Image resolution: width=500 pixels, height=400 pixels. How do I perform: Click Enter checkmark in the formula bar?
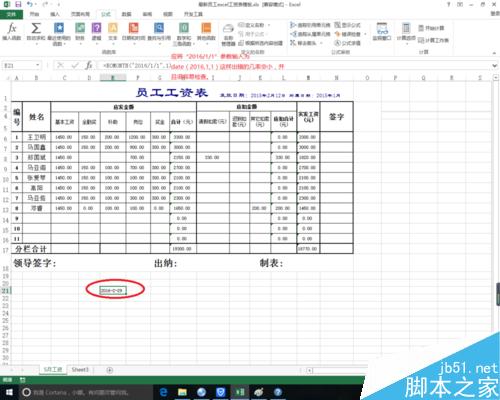(75, 65)
